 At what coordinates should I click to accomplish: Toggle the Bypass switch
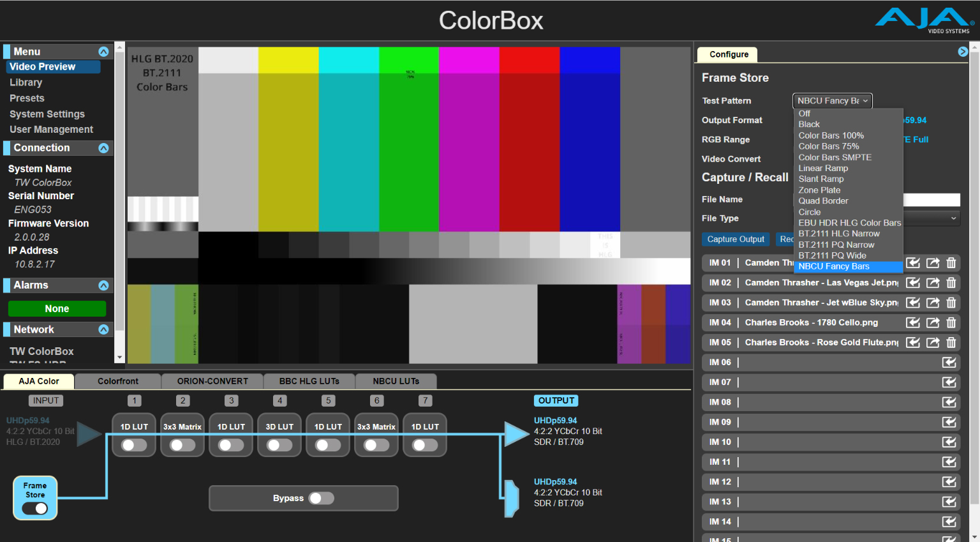coord(321,498)
